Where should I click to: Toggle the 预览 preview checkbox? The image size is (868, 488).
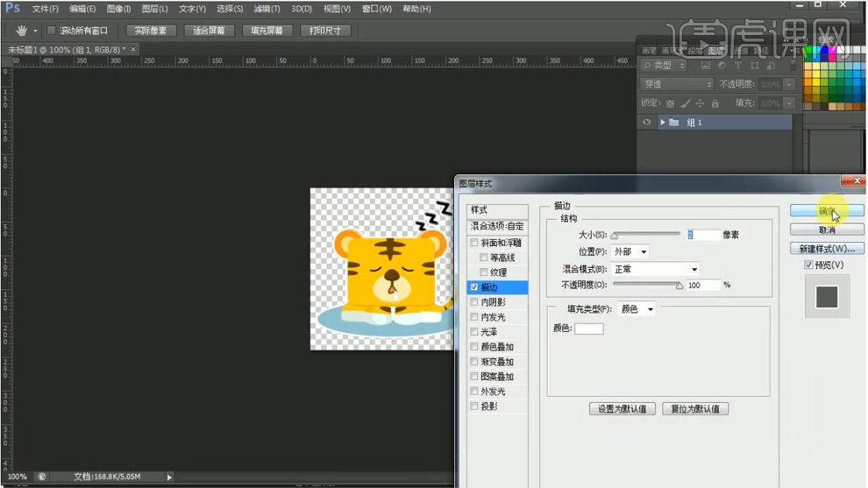(x=808, y=265)
